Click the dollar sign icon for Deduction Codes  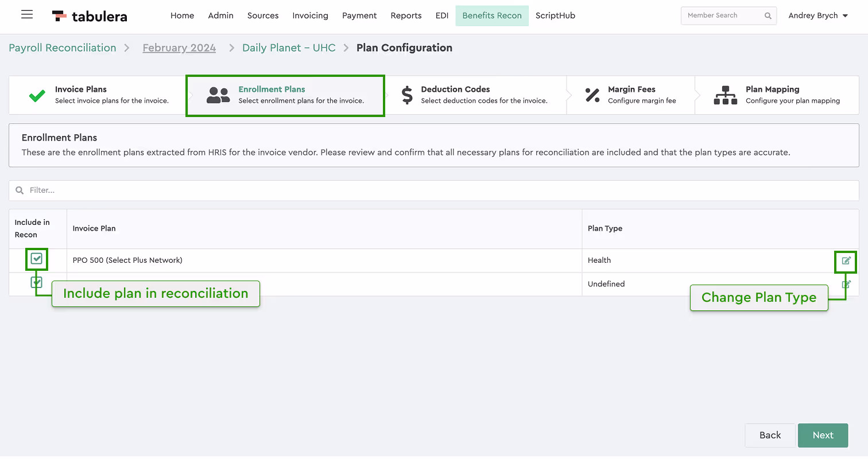tap(407, 95)
